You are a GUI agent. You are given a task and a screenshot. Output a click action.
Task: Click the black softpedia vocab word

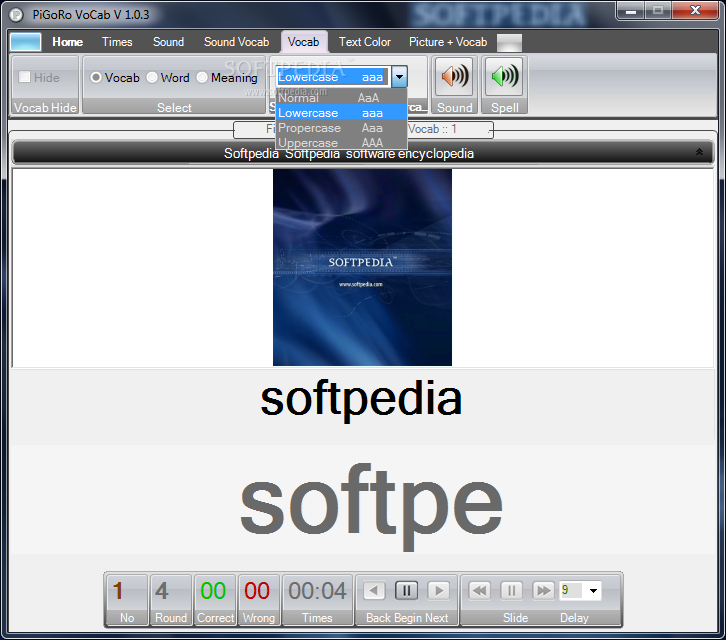pos(361,399)
